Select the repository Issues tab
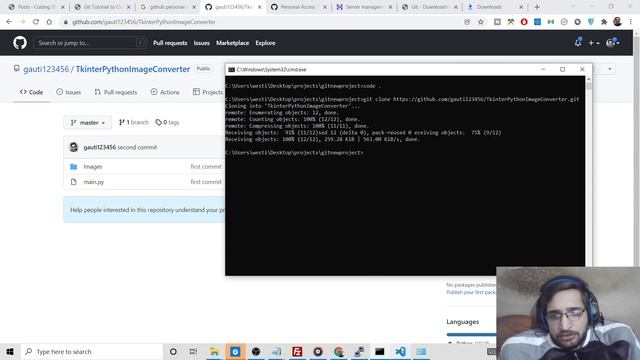 (69, 92)
